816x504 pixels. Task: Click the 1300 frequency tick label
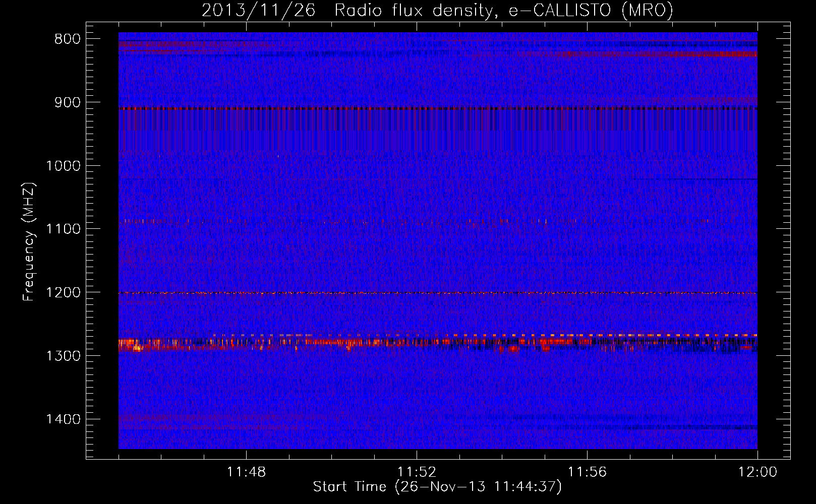click(x=63, y=356)
